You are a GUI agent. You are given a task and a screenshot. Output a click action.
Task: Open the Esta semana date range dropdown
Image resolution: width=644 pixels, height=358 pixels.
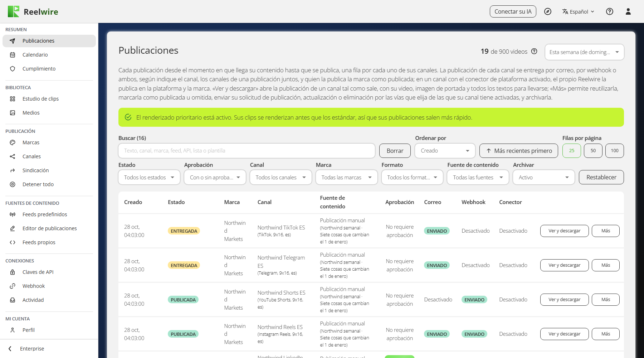coord(585,52)
